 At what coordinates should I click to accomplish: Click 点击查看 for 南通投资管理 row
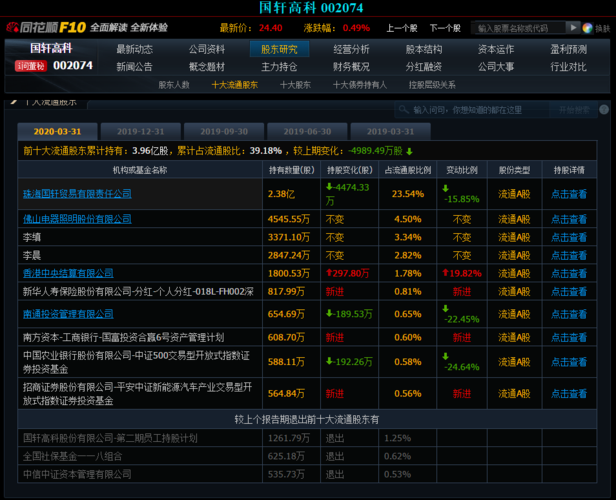coord(569,314)
